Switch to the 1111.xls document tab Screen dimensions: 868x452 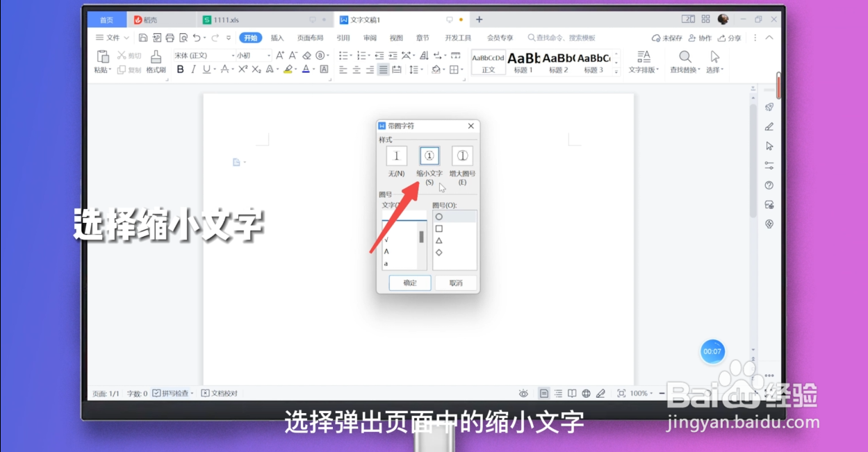(263, 19)
